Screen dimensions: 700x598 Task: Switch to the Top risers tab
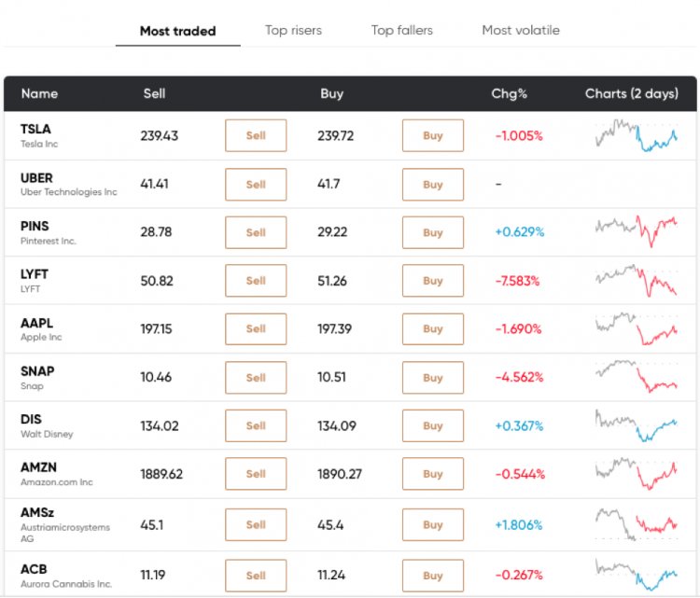(293, 31)
